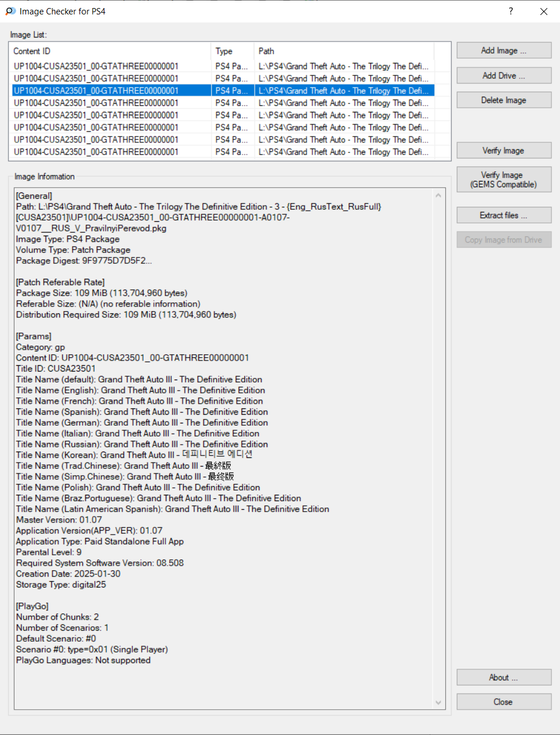Click Content ID line in Params section
560x735 pixels.
(133, 358)
